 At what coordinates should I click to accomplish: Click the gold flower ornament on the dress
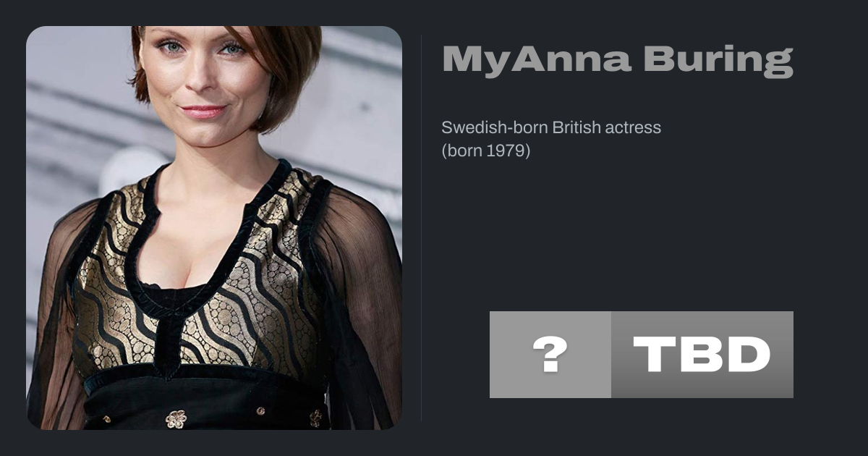click(175, 418)
